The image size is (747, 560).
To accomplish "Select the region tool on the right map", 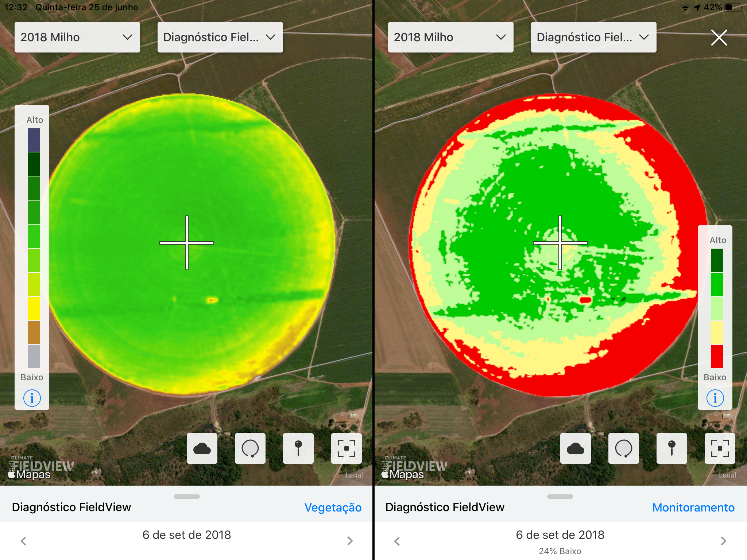I will 623,448.
